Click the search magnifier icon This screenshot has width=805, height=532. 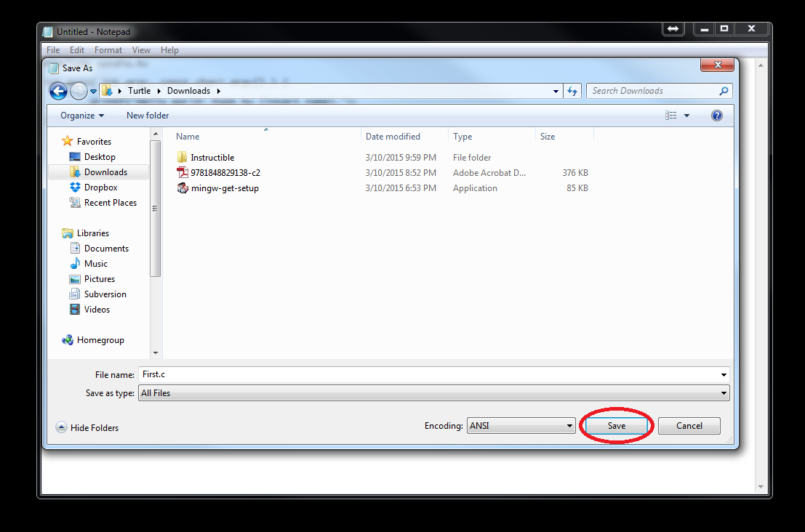pos(724,91)
